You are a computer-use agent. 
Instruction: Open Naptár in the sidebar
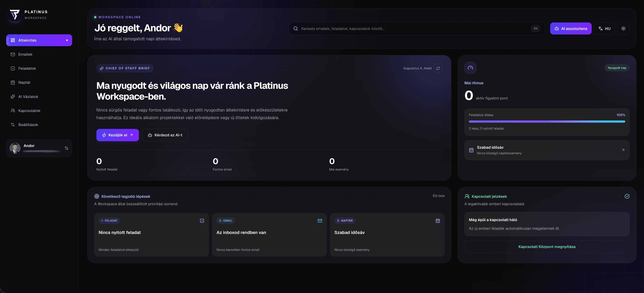pyautogui.click(x=39, y=82)
